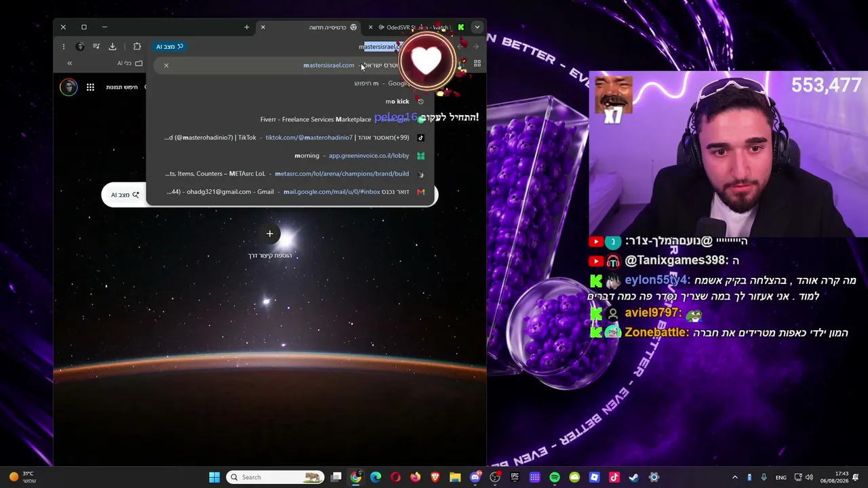This screenshot has height=488, width=868.
Task: Pick the TikTok masterohadinio7 suggestion
Action: click(x=290, y=138)
